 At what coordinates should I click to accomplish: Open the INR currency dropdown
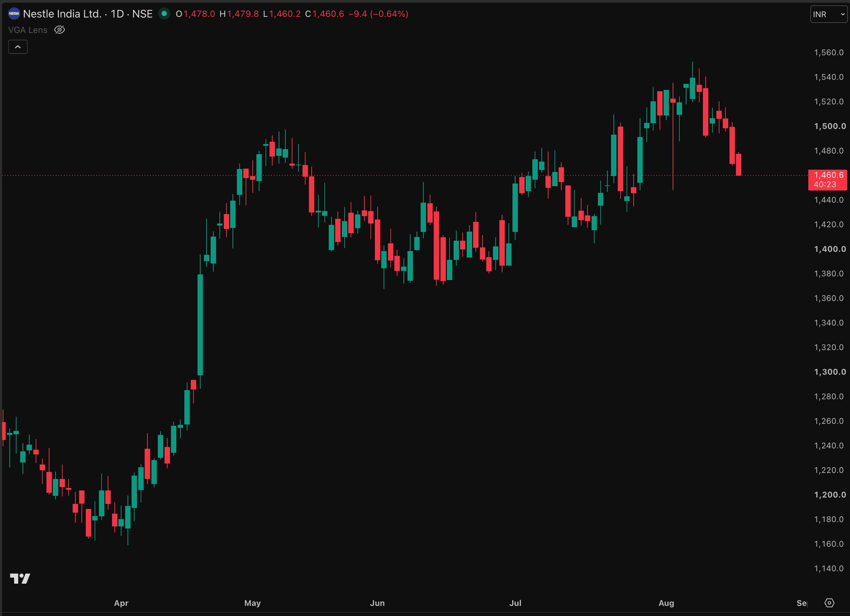tap(829, 14)
